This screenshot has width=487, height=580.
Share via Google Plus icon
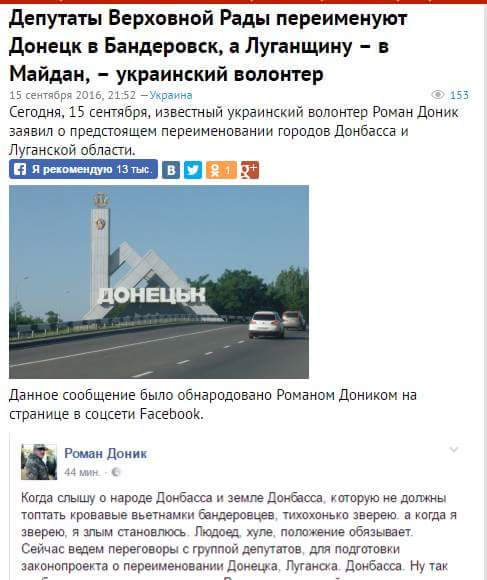(x=250, y=170)
